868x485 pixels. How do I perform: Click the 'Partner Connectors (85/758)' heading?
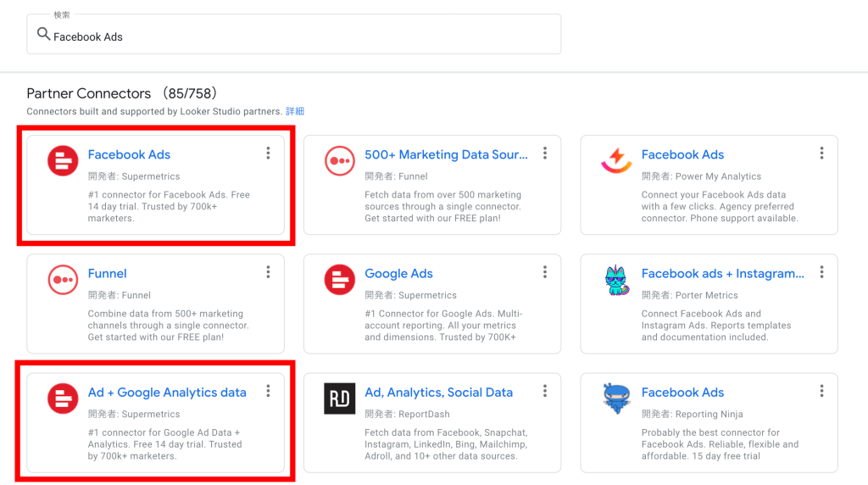click(x=122, y=93)
